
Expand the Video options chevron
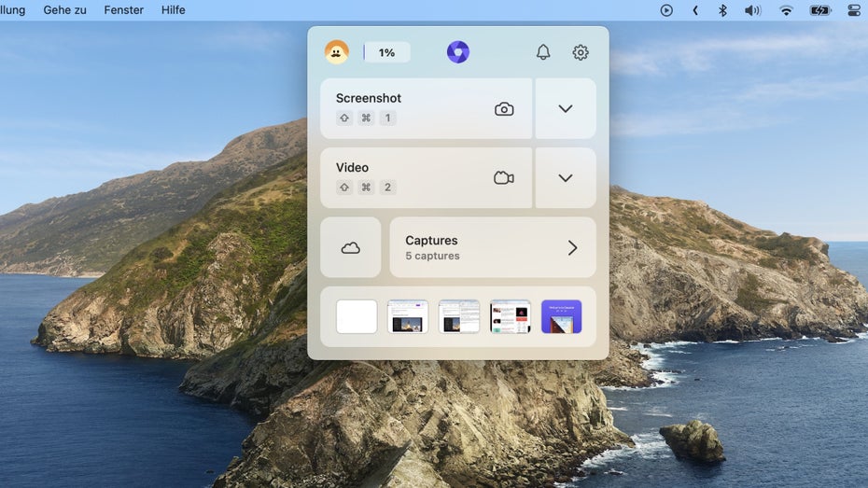(x=566, y=178)
